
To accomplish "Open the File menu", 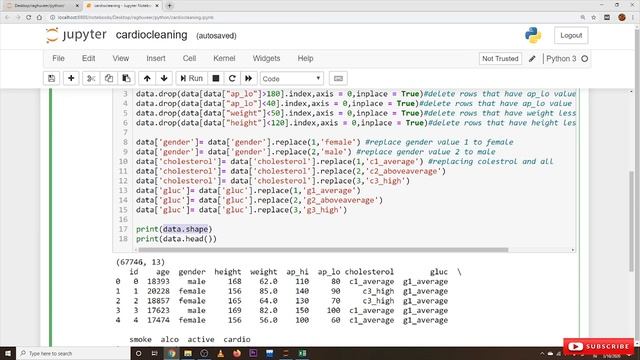I will pos(58,58).
